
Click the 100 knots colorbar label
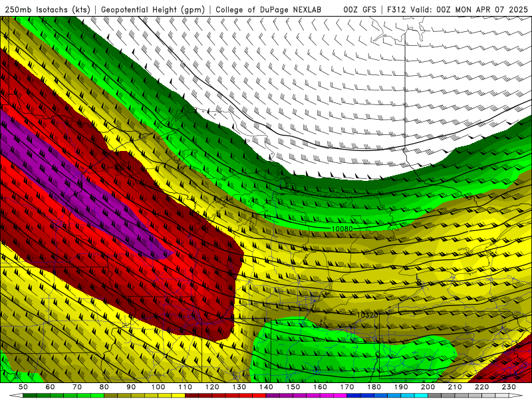point(158,386)
